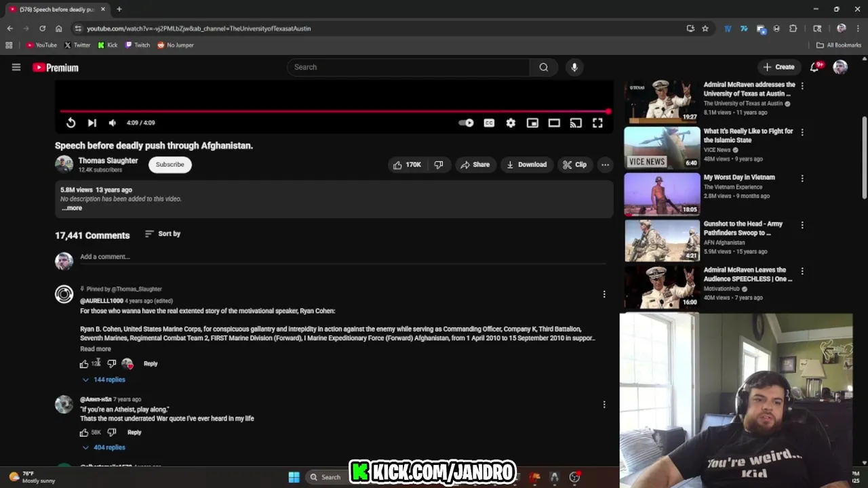Open YouTube guide hamburger menu
The image size is (868, 488).
tap(16, 67)
